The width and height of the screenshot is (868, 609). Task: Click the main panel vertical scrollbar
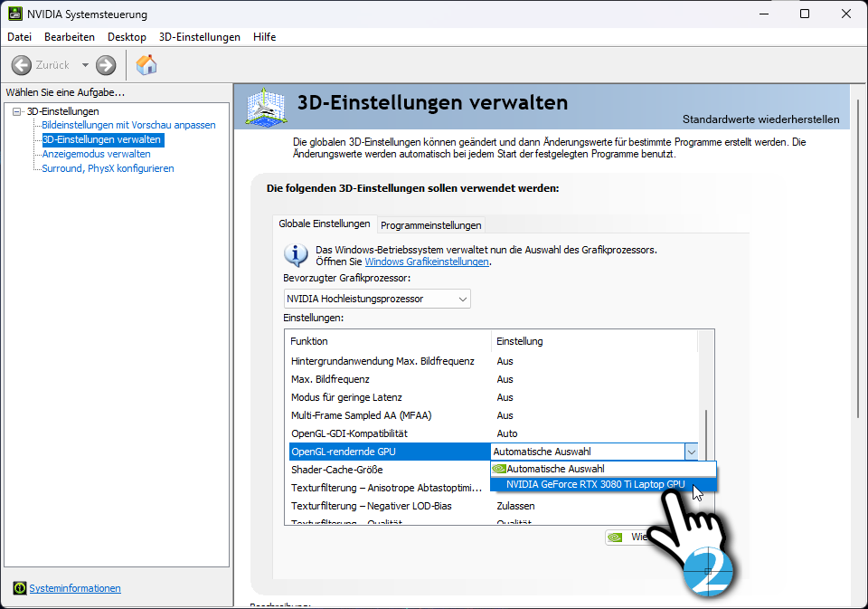tap(859, 258)
